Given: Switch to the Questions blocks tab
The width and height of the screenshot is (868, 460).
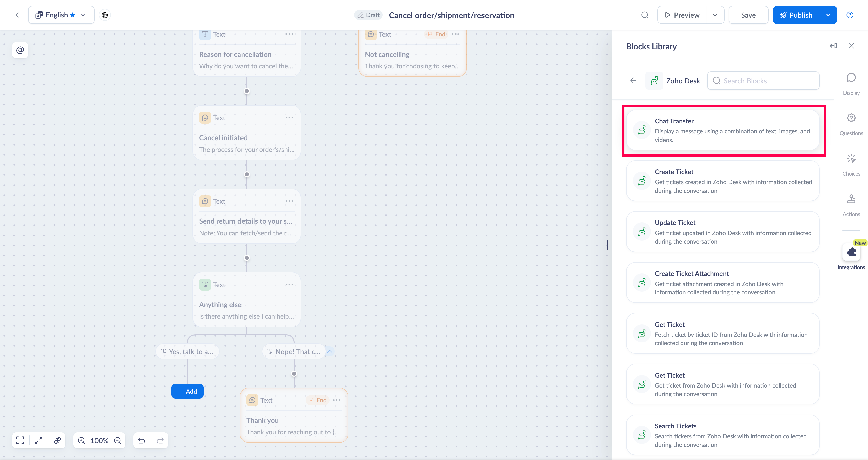Looking at the screenshot, I should click(851, 124).
